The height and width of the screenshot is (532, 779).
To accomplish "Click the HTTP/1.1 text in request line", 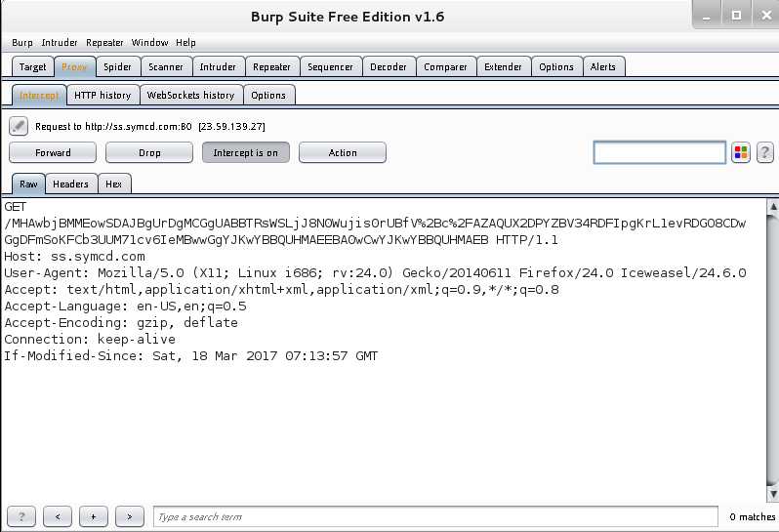I will [526, 240].
